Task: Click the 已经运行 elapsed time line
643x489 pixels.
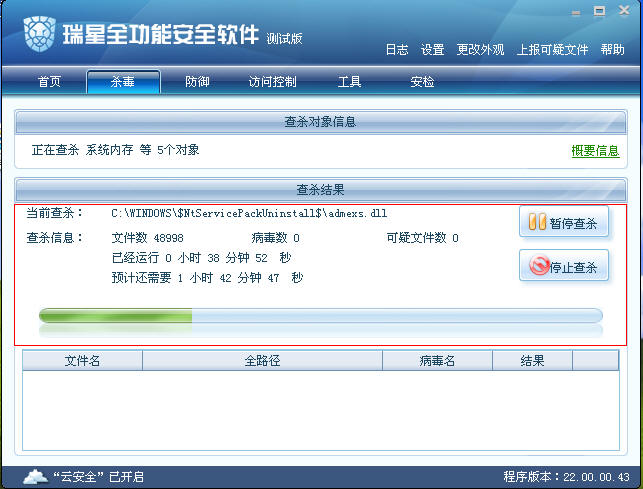Action: coord(201,258)
